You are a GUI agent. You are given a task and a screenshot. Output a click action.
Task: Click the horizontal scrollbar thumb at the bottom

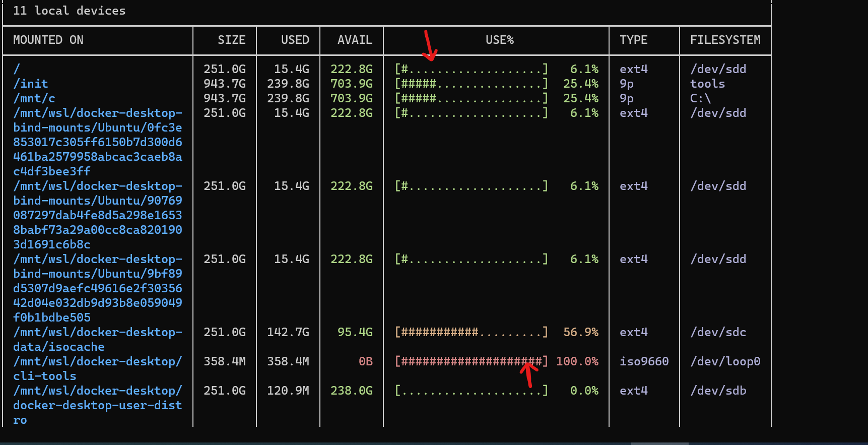click(x=660, y=443)
